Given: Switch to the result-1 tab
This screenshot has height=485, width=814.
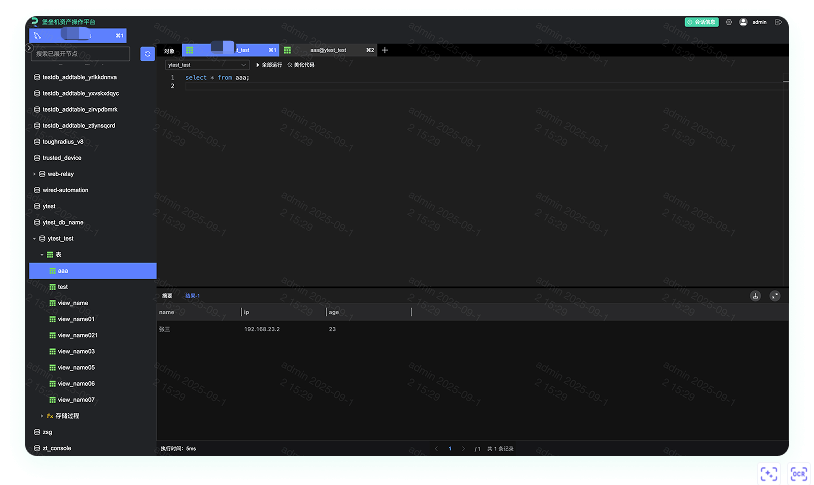Looking at the screenshot, I should tap(193, 295).
